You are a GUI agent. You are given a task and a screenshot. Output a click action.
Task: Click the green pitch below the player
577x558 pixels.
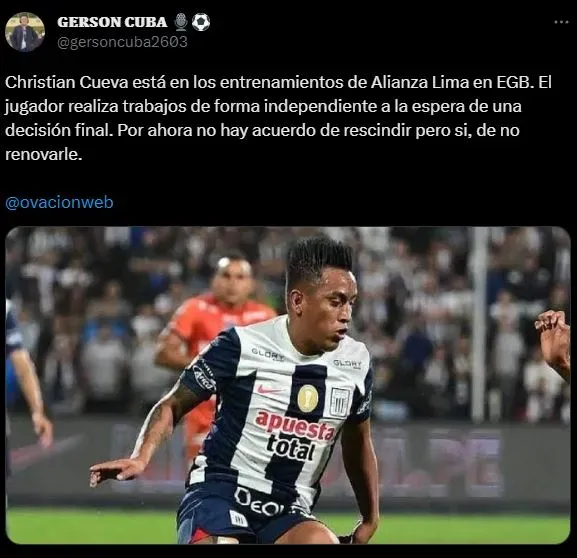pos(92,525)
